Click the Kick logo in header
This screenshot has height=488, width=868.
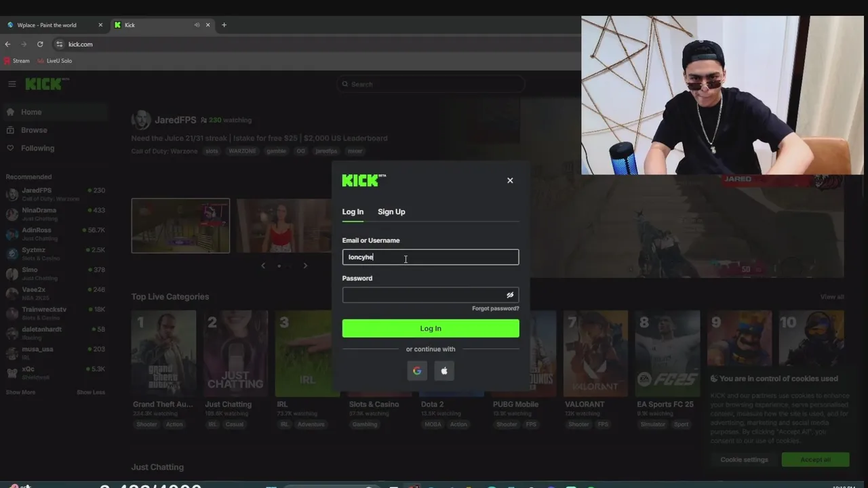click(x=46, y=84)
